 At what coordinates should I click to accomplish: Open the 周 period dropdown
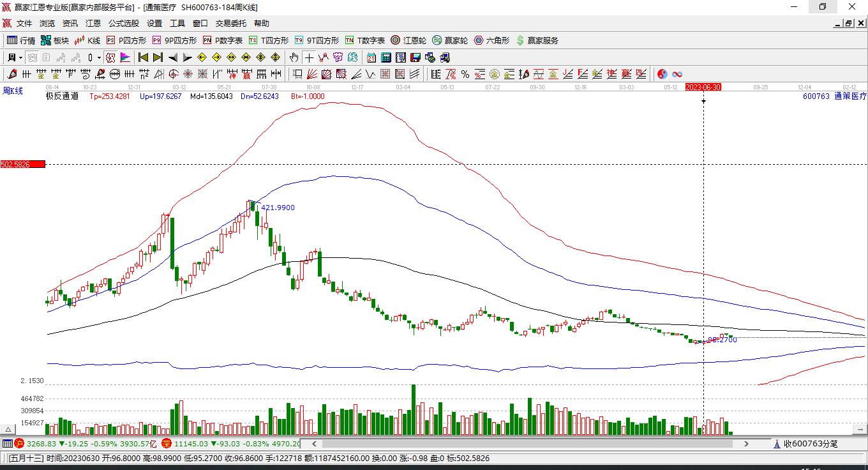tap(15, 57)
